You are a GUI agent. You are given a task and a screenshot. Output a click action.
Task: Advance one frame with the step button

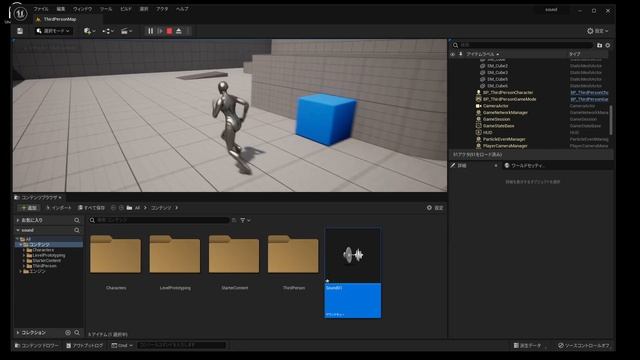tap(160, 31)
